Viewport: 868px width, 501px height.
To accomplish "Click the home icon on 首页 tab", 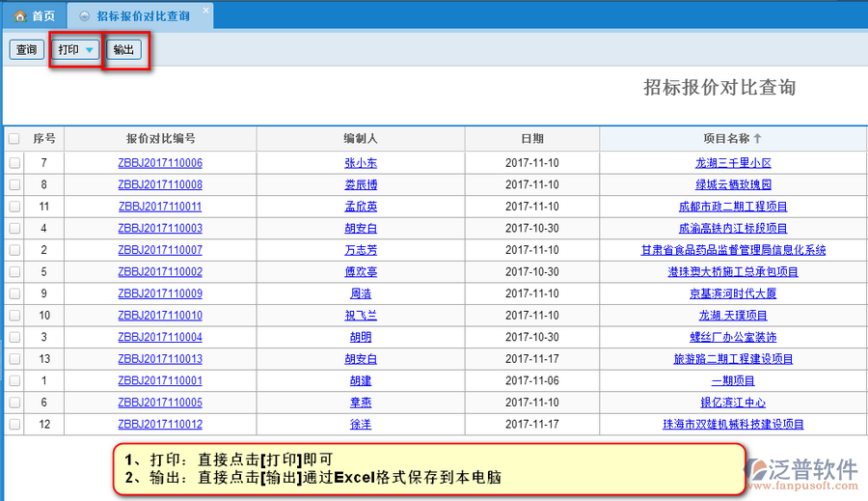I will [20, 16].
